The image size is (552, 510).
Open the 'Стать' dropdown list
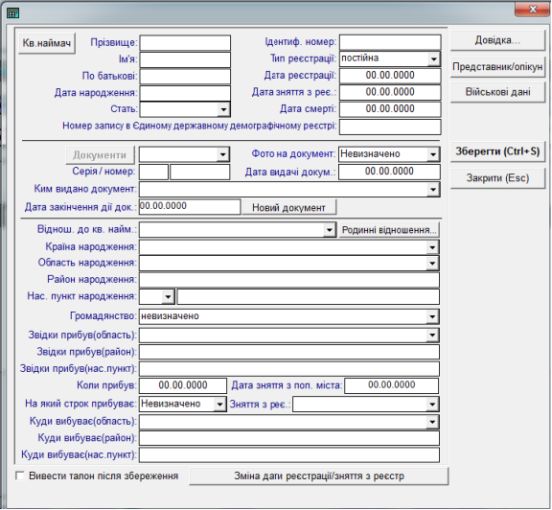(223, 109)
